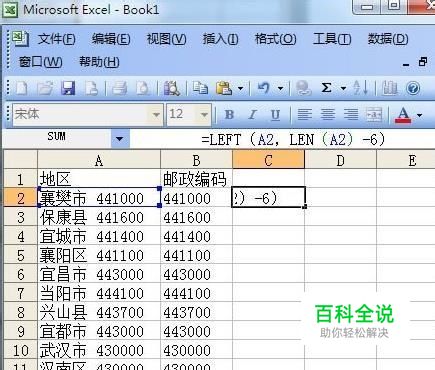The height and width of the screenshot is (370, 435).
Task: Click Merge and Center icon
Action: coord(374,115)
